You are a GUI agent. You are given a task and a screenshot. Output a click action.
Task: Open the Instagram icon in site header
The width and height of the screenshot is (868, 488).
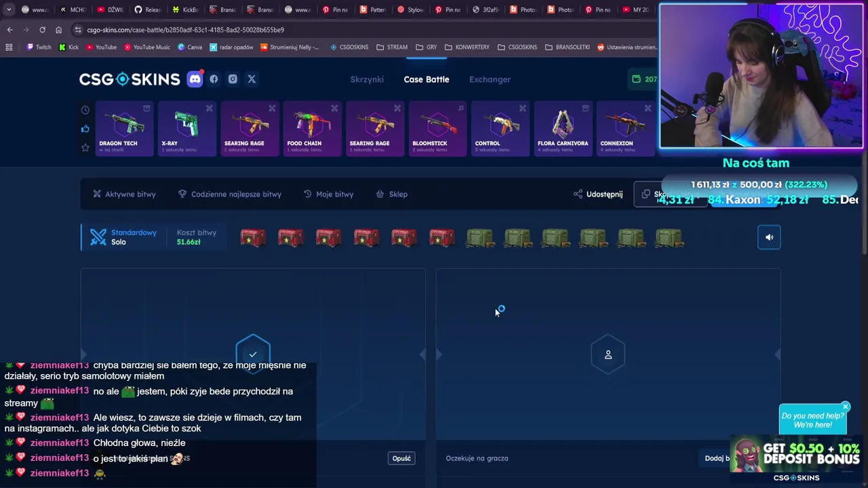pos(233,79)
